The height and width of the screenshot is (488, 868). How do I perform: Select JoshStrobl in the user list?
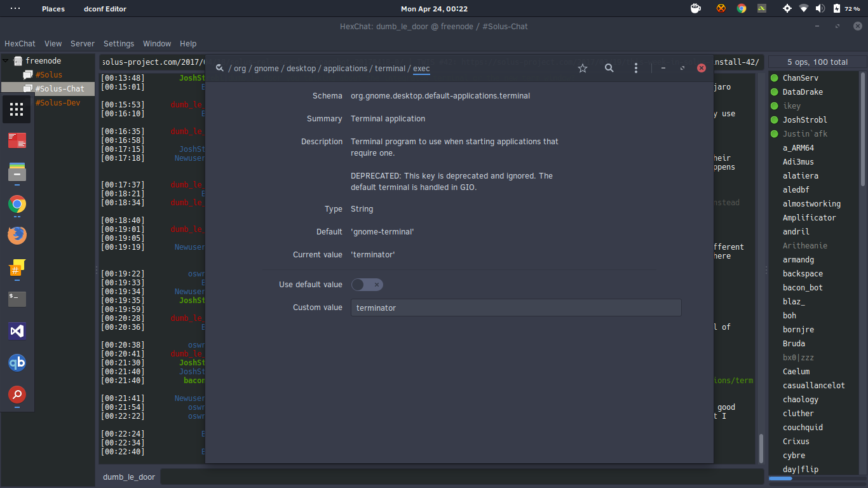(804, 120)
